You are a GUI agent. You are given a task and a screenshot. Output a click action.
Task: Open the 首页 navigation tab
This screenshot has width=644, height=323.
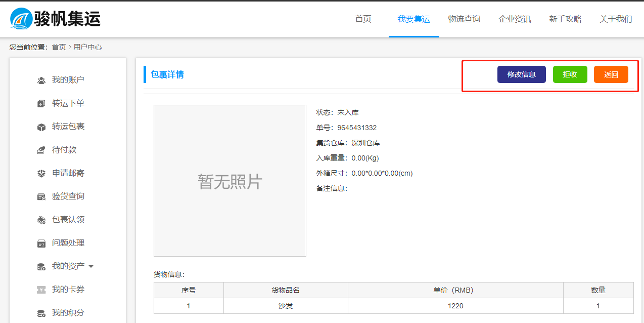tap(363, 19)
